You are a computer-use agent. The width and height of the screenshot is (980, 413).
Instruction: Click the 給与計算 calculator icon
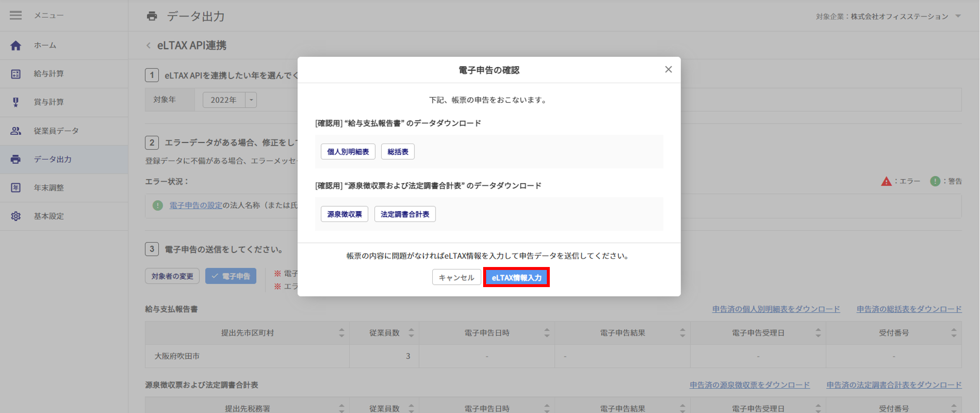16,74
